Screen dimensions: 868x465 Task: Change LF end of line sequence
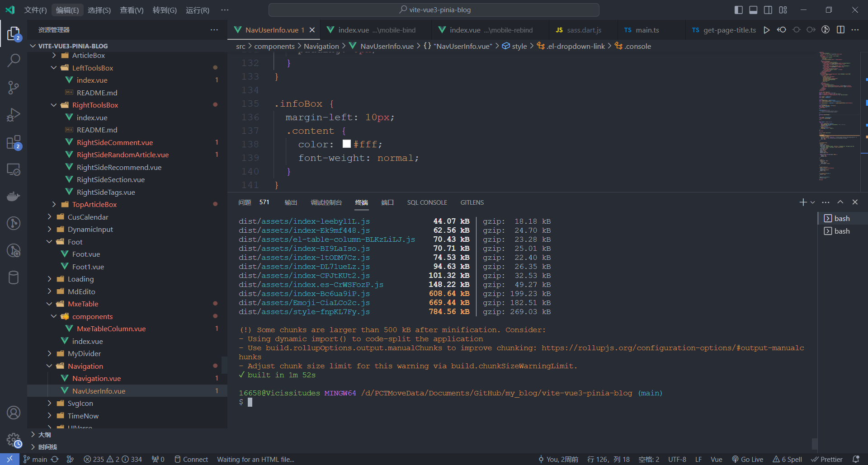pos(698,459)
